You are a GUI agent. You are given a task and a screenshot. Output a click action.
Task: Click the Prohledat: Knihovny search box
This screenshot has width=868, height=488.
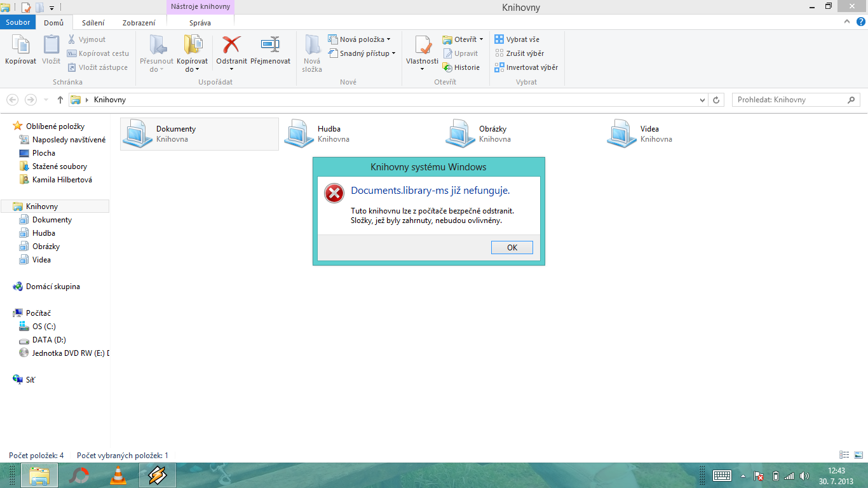point(796,100)
